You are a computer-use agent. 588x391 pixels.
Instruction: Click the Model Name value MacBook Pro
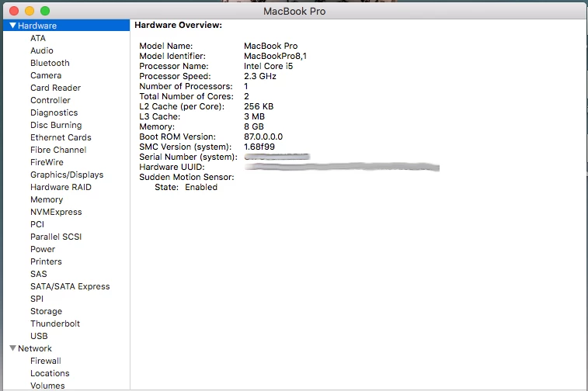[x=271, y=46]
